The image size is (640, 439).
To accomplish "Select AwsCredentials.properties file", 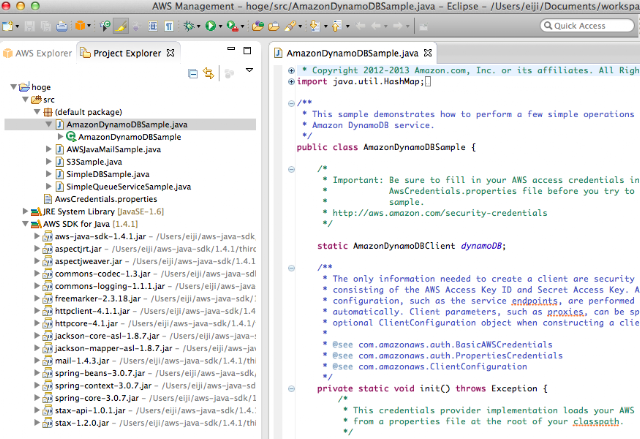I will point(106,199).
